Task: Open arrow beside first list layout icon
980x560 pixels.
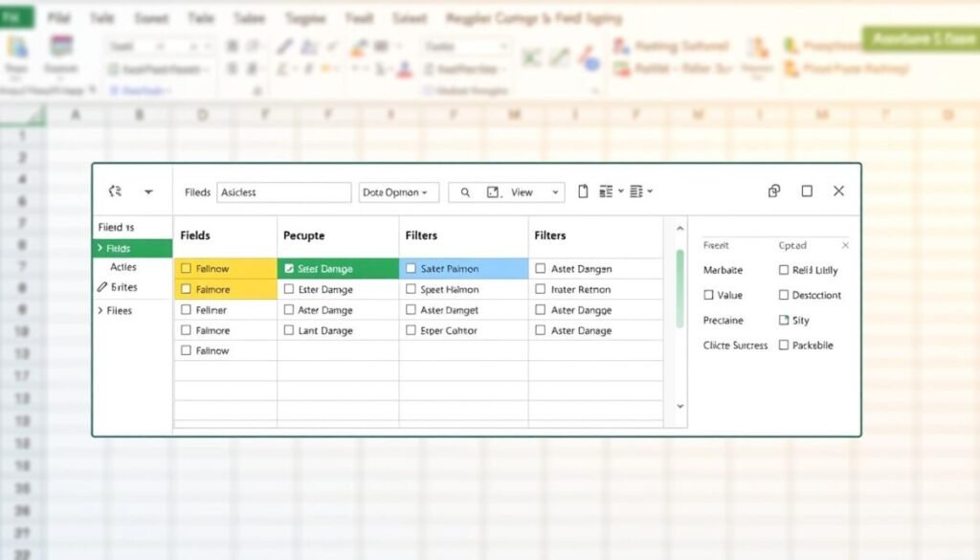Action: 620,191
